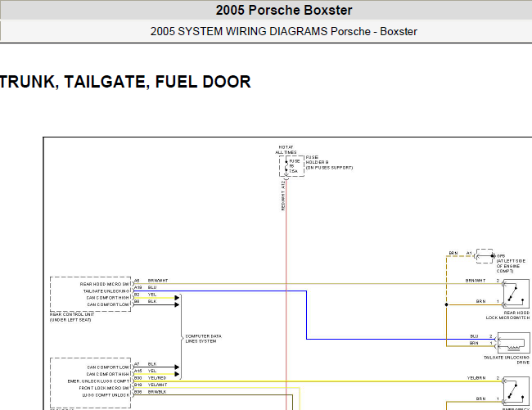The height and width of the screenshot is (410, 532).
Task: Click the dashed 'BRN' label near connector A1
Action: (453, 254)
